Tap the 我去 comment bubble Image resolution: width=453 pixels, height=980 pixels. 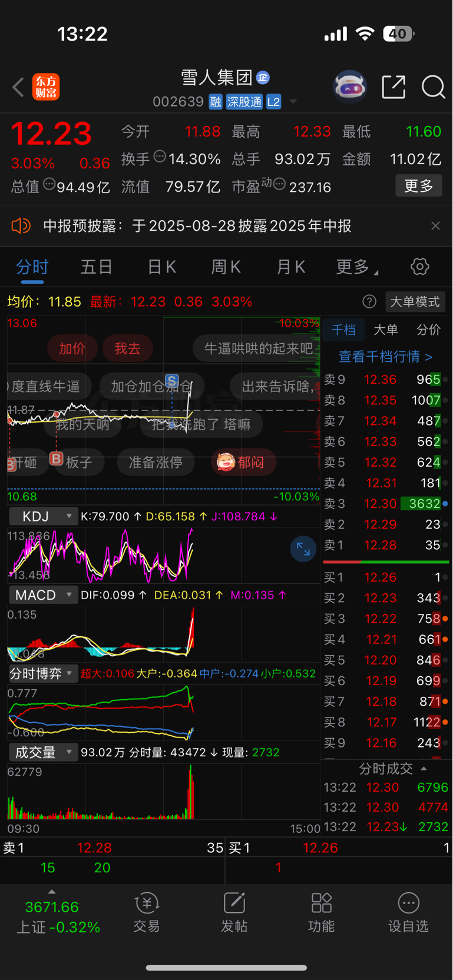[127, 348]
